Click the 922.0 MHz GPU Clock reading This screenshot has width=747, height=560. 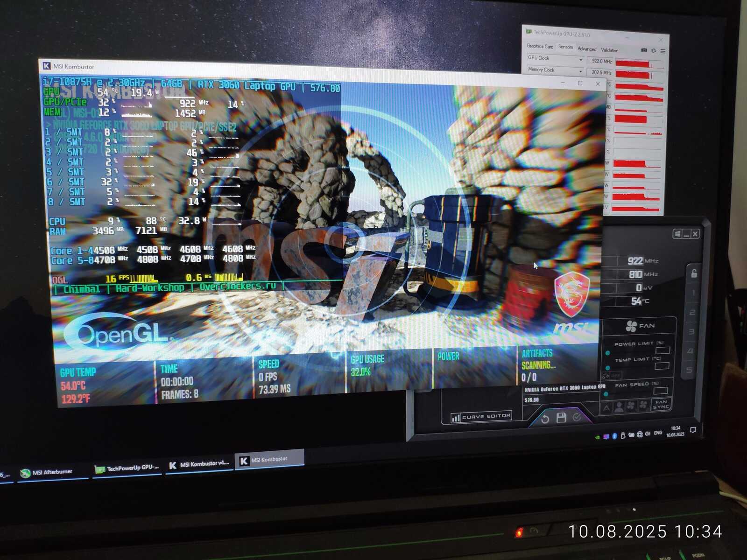point(600,61)
